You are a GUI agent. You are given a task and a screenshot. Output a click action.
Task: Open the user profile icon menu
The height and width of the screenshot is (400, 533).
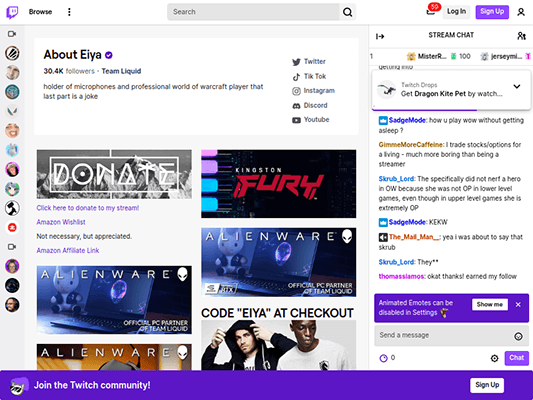521,12
